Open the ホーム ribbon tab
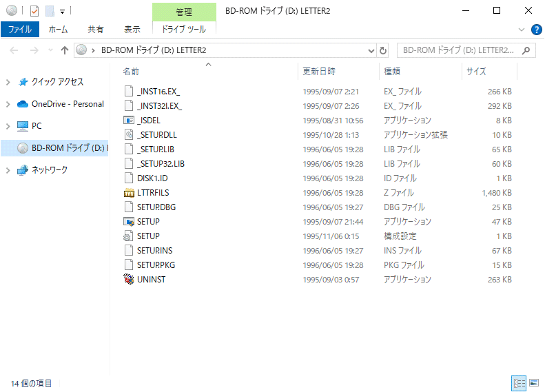This screenshot has width=545, height=392. pyautogui.click(x=58, y=30)
